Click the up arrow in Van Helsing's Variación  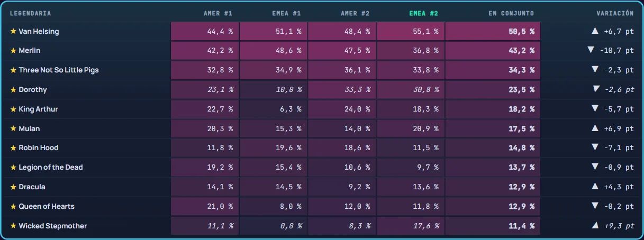pos(595,31)
